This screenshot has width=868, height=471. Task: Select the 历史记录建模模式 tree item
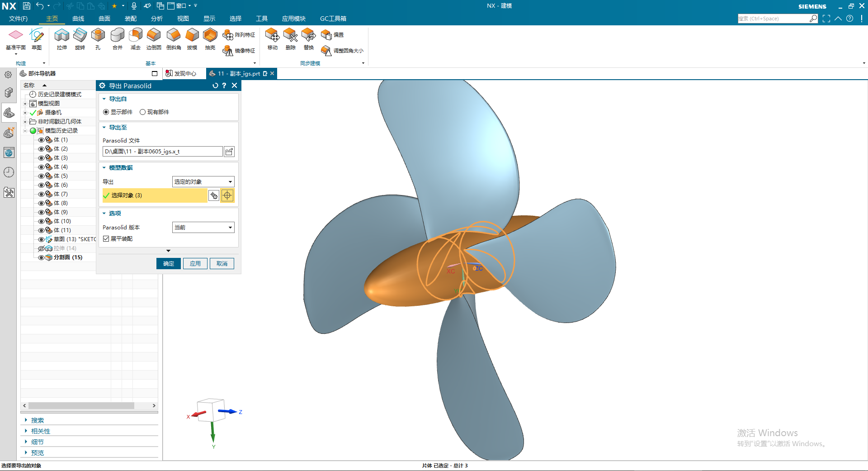60,95
